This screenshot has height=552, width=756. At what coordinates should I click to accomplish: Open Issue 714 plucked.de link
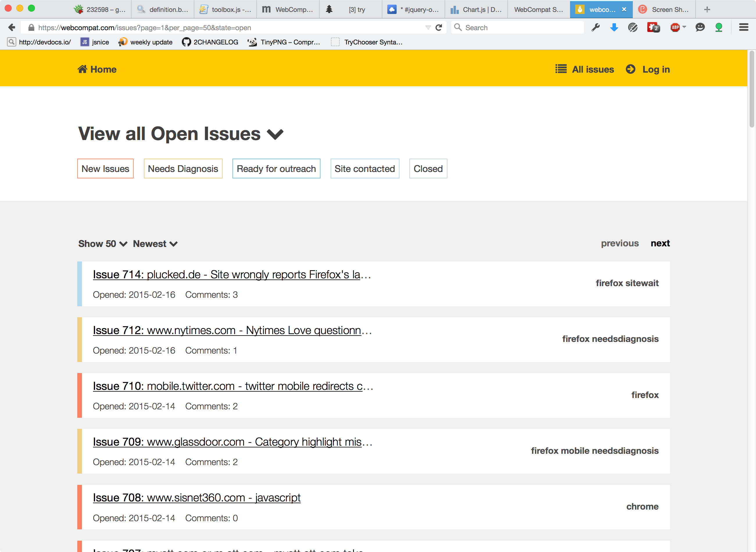[x=232, y=274]
